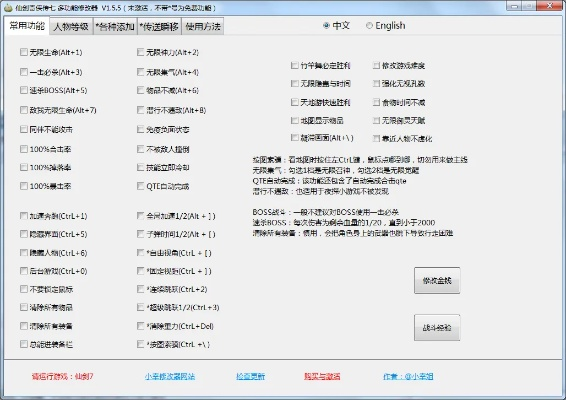
Task: Tick the 后台游戏 (Ctrl+0) checkbox
Action: point(24,271)
